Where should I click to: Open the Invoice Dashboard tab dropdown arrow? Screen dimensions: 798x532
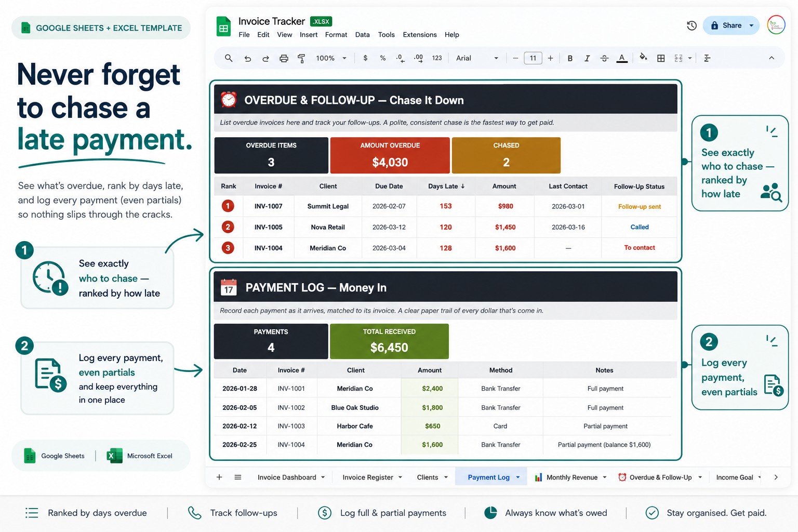[323, 477]
